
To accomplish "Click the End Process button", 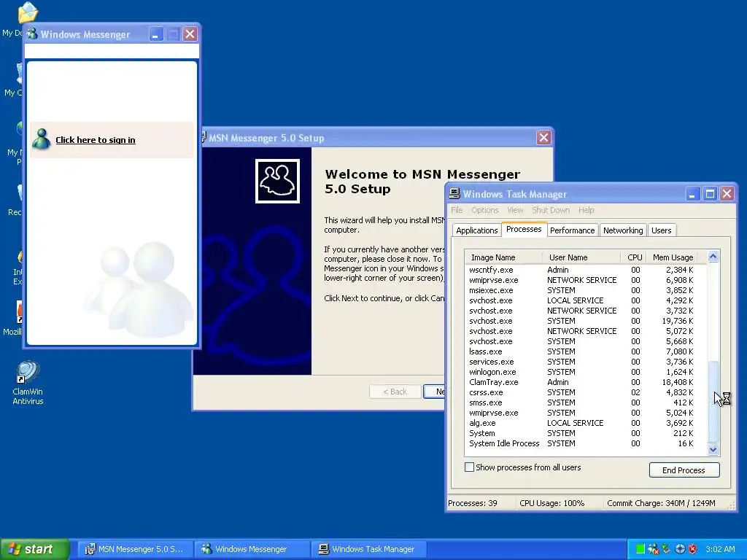I will (x=684, y=470).
